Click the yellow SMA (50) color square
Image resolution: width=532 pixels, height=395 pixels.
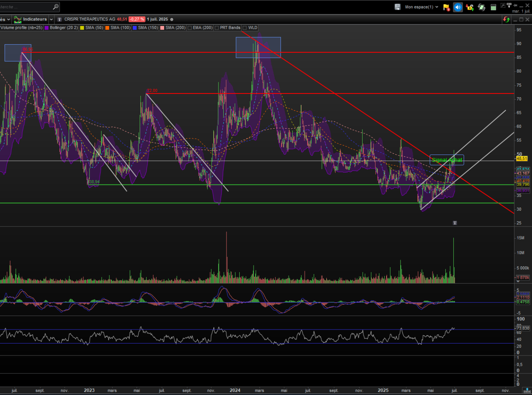(x=82, y=28)
